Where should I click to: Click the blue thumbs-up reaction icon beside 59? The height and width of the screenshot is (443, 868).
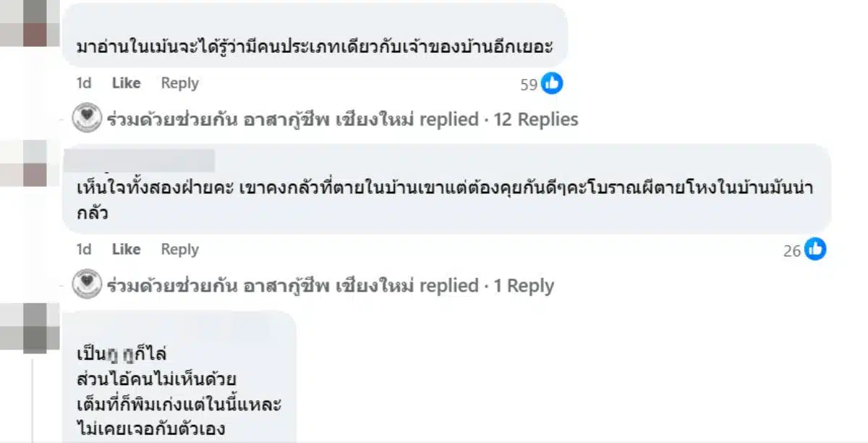[552, 84]
